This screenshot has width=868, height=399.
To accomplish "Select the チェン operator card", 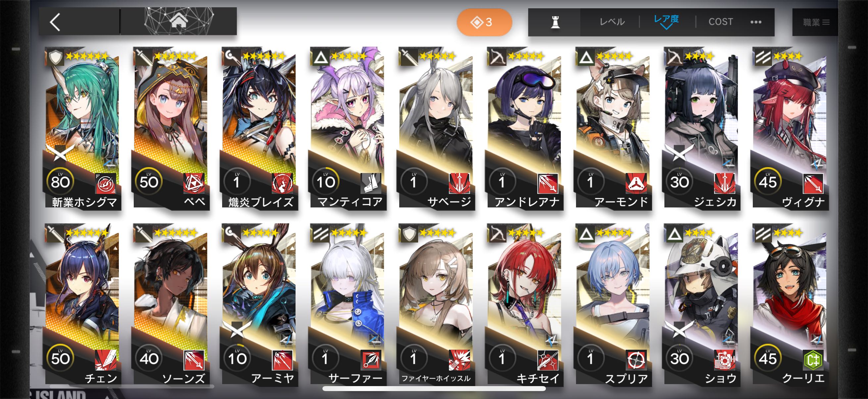I will coord(82,305).
